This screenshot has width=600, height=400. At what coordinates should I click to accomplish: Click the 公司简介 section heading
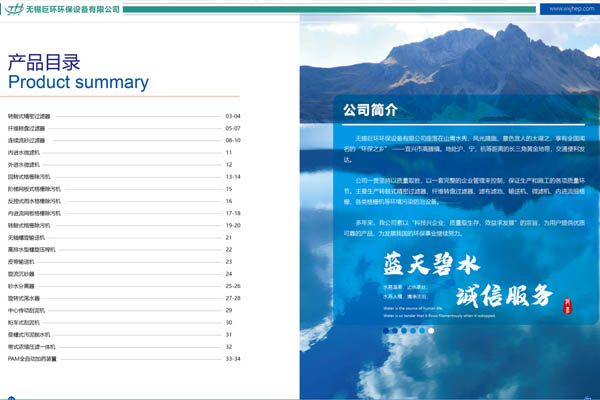(370, 109)
